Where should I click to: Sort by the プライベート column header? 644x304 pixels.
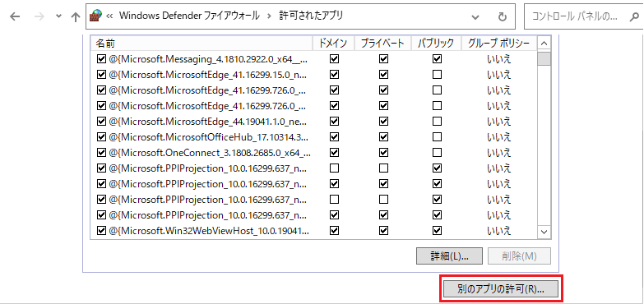point(382,43)
